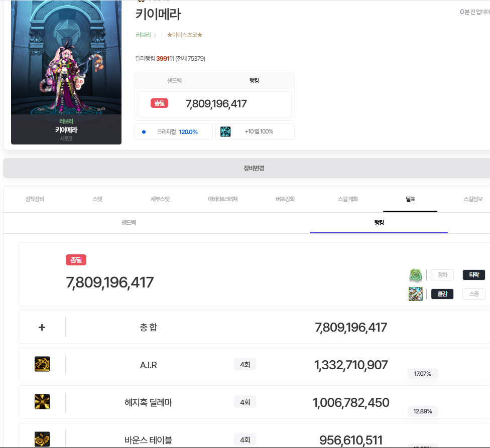Expand the 총 합 row with plus
The width and height of the screenshot is (490, 448).
[x=42, y=327]
